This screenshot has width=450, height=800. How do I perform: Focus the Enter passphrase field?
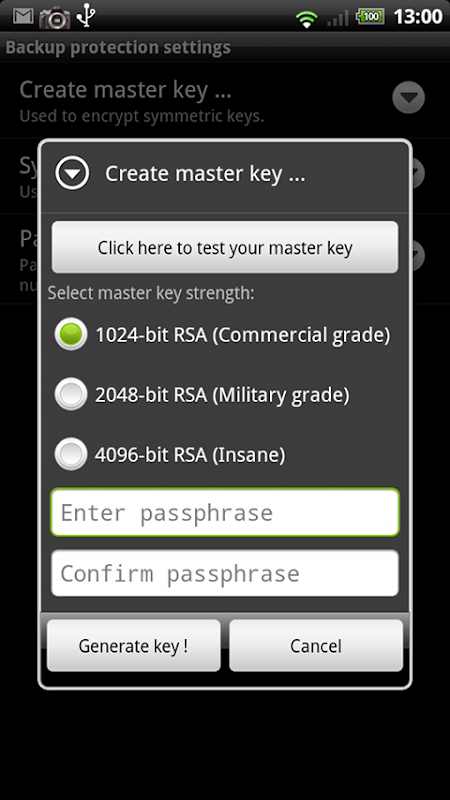225,513
